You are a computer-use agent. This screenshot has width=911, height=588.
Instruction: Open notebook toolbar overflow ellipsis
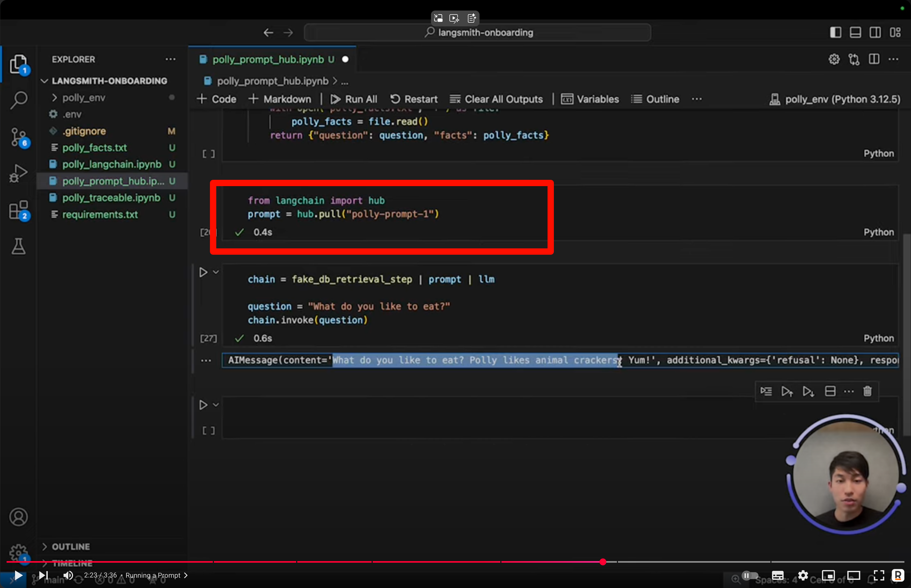click(696, 99)
